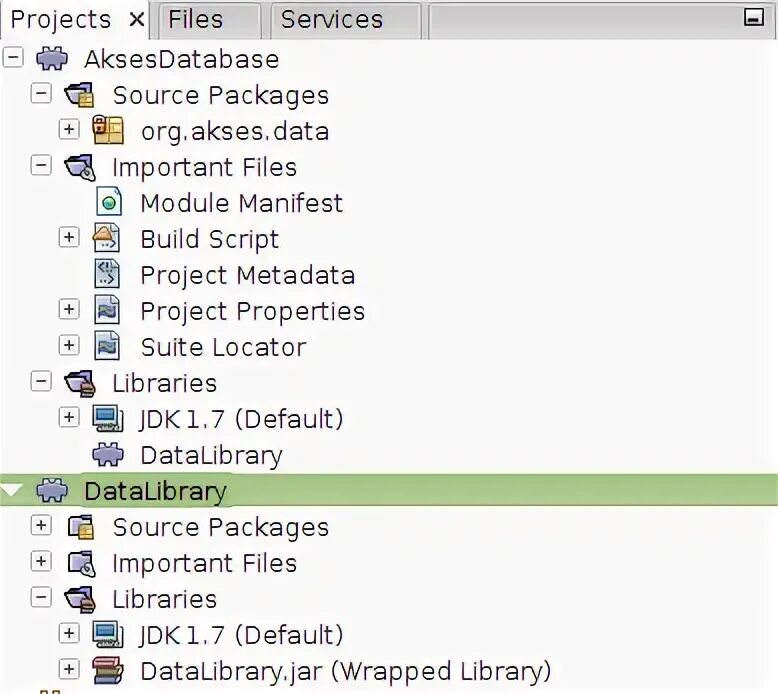Click the DataLibrary.jar wrapped library books icon
Image resolution: width=778 pixels, height=694 pixels.
[x=108, y=670]
